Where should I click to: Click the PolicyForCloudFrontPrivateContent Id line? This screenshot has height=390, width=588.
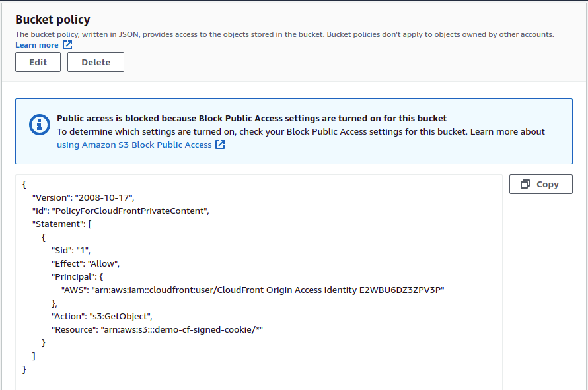click(x=120, y=211)
